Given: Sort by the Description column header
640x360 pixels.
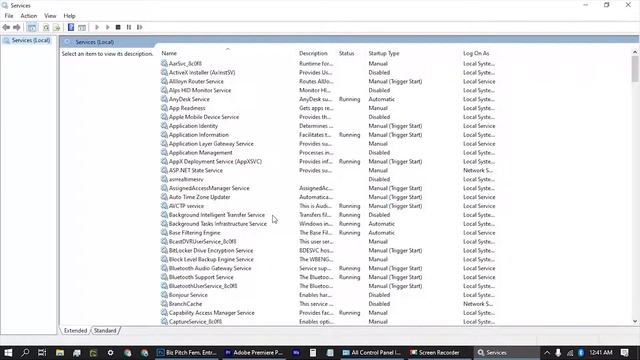Looking at the screenshot, I should click(313, 53).
